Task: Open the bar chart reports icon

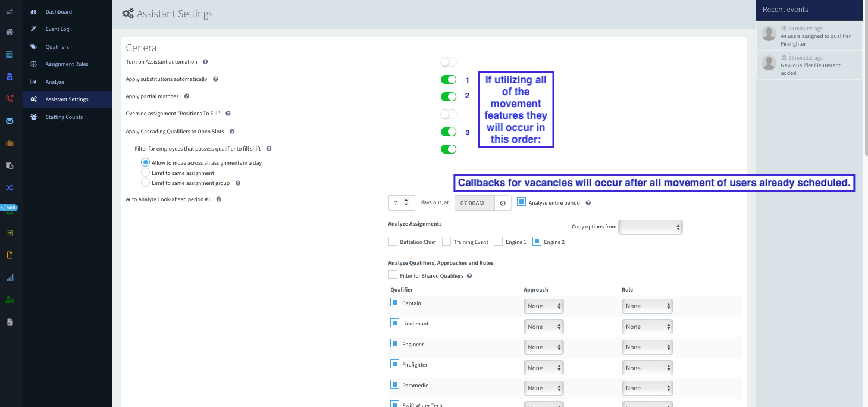Action: click(10, 277)
